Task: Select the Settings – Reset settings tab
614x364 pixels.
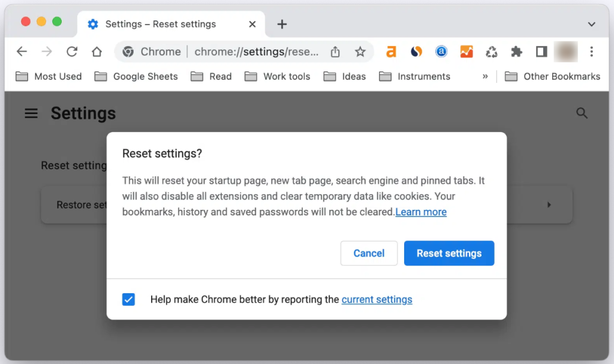Action: (160, 25)
